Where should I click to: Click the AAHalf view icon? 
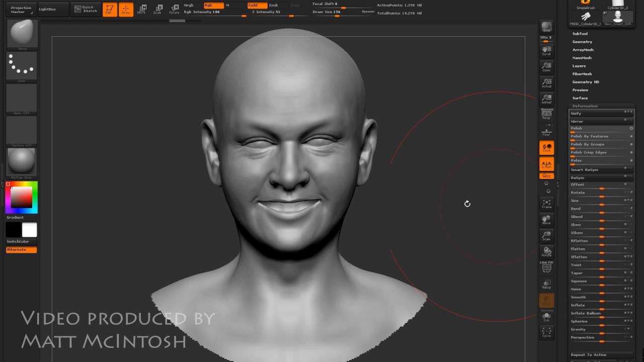click(546, 99)
